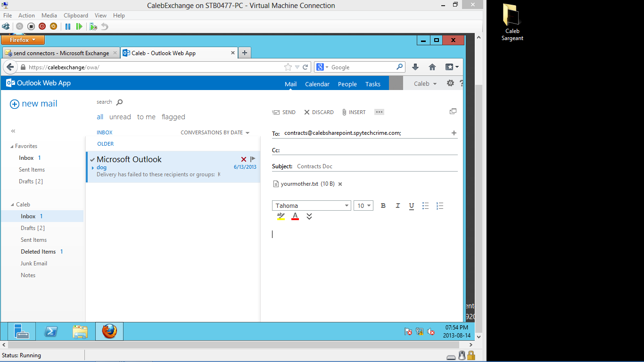Toggle numbered list
The image size is (644, 362).
(x=440, y=206)
